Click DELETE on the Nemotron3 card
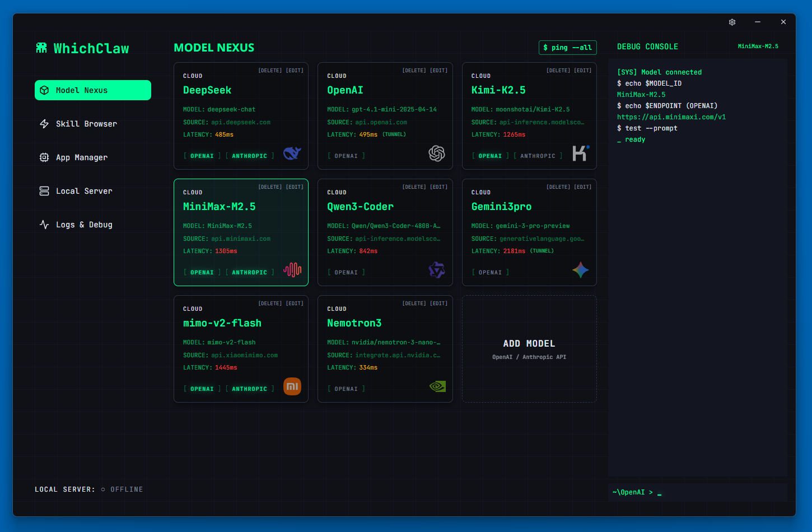 [414, 303]
